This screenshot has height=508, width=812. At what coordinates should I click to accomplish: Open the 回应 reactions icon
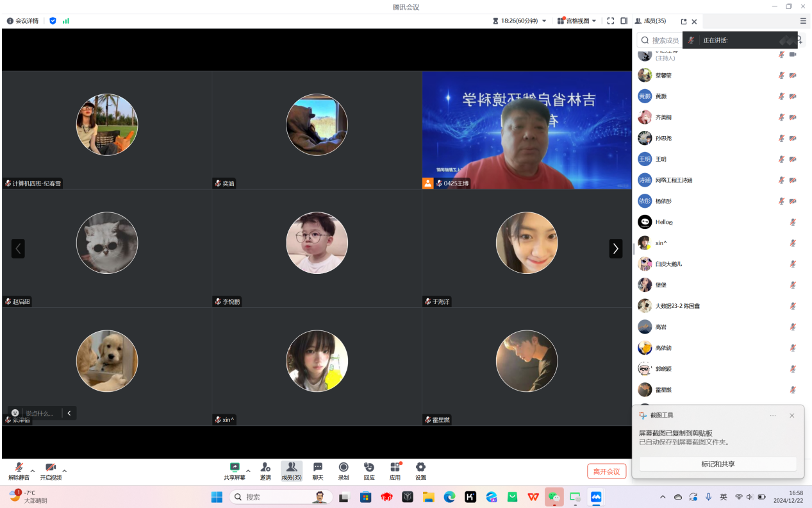[x=369, y=468]
